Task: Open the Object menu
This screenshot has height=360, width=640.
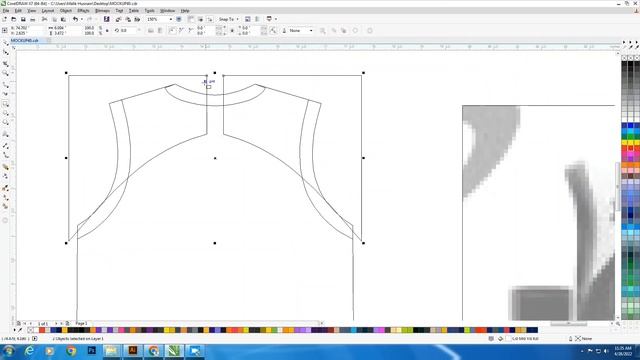Action: click(66, 11)
